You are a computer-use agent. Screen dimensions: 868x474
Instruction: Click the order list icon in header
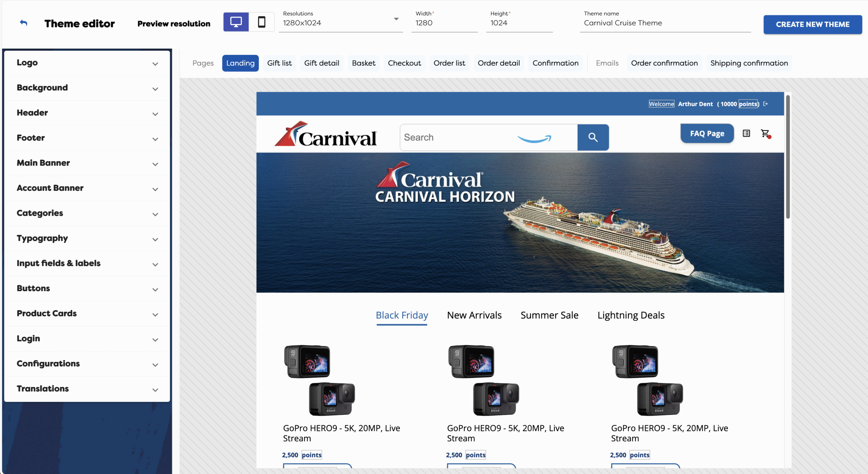pyautogui.click(x=746, y=133)
